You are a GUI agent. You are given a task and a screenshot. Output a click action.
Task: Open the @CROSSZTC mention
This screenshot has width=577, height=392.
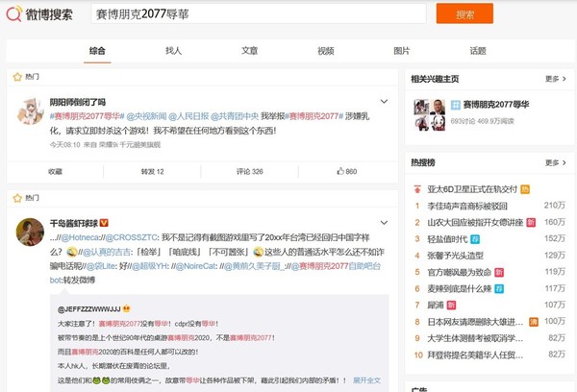tap(132, 237)
